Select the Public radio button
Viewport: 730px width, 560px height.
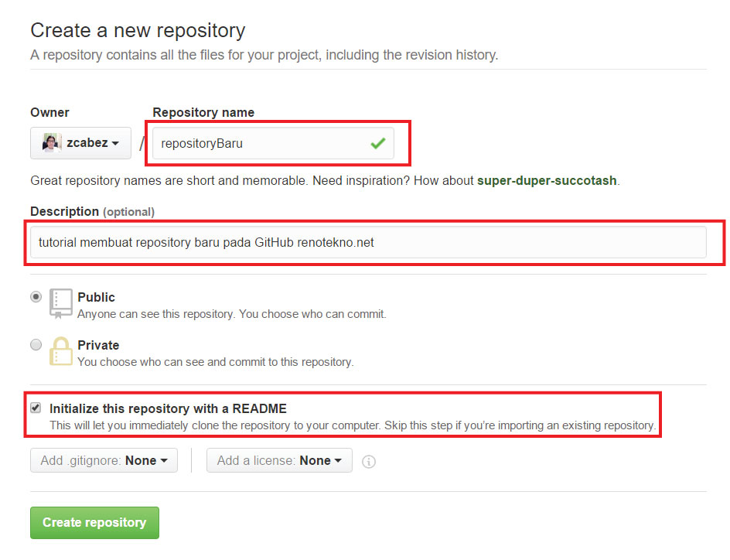(x=36, y=297)
